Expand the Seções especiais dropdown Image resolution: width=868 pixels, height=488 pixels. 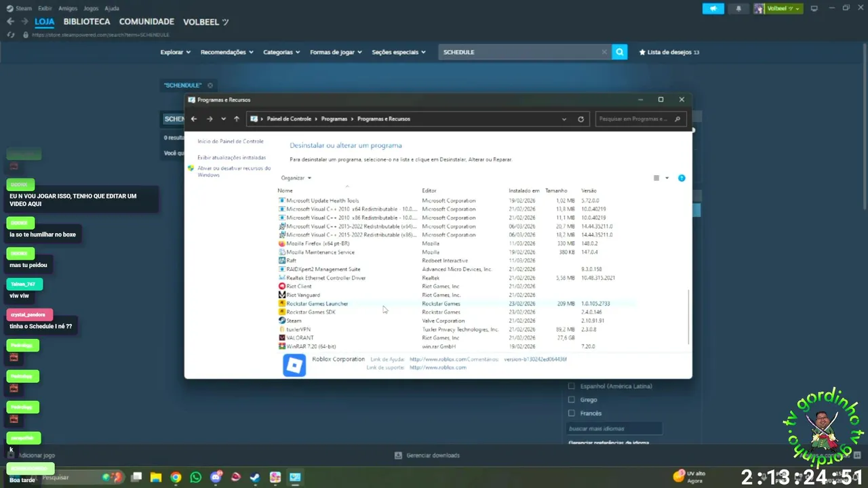399,52
